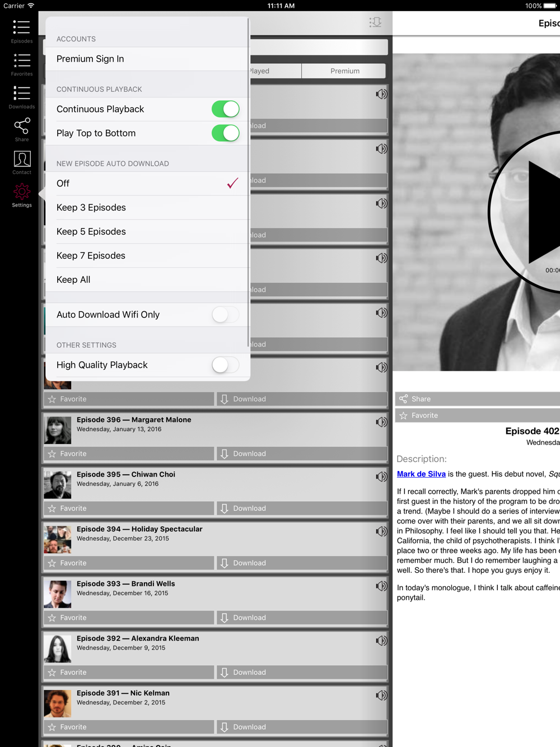Toggle Continuous Playback switch

(x=226, y=109)
